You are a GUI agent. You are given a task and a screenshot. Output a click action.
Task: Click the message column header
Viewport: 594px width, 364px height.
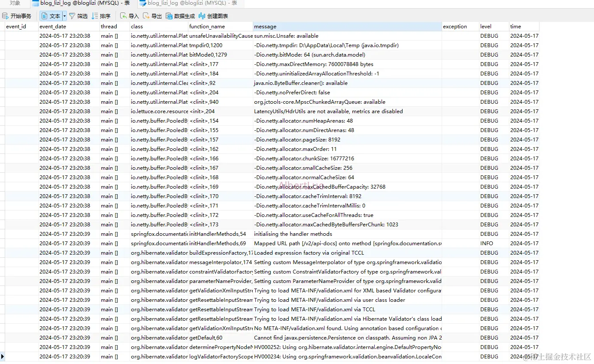[x=347, y=27]
